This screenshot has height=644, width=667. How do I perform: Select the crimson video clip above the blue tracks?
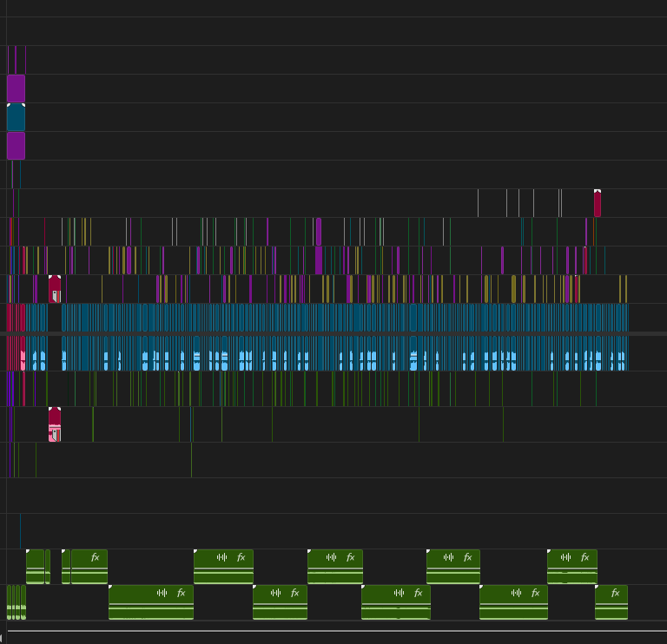coord(55,289)
